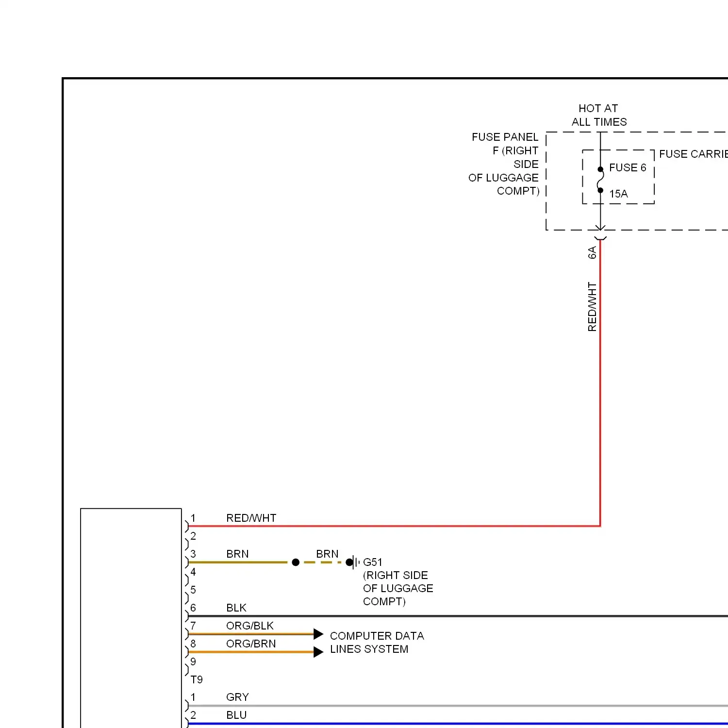This screenshot has height=728, width=728.
Task: Click the FUSE CARRIER label
Action: pos(693,154)
